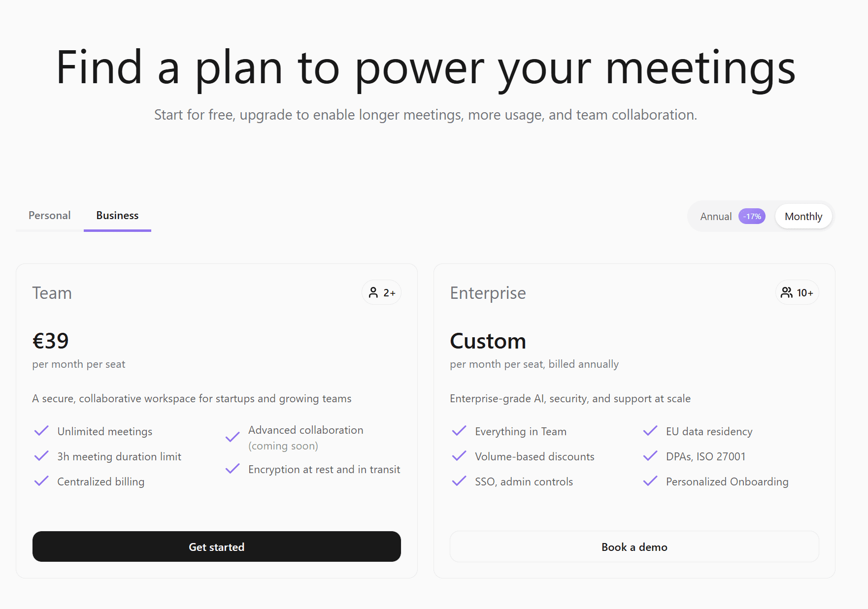Click the single-user icon on Team card
The width and height of the screenshot is (868, 609).
373,293
